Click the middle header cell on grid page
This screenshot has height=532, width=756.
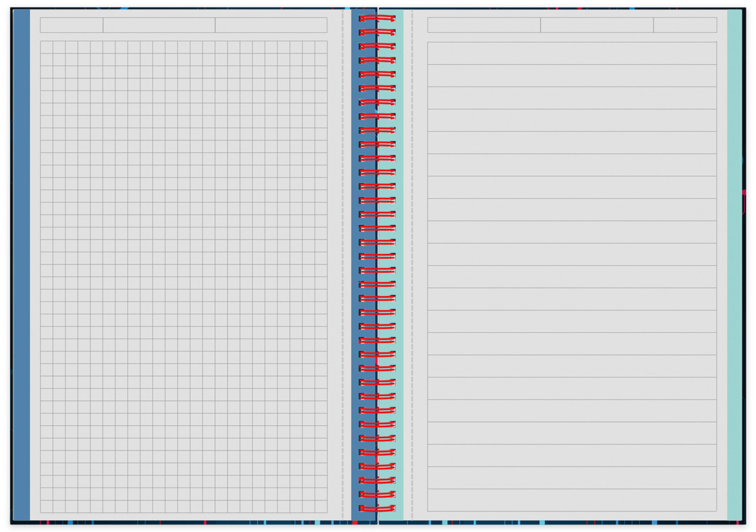pos(159,25)
